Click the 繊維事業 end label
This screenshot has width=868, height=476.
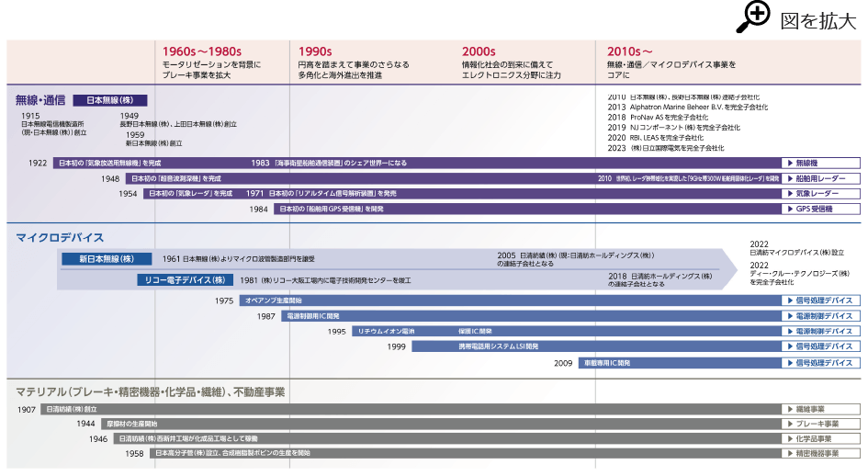click(x=821, y=410)
